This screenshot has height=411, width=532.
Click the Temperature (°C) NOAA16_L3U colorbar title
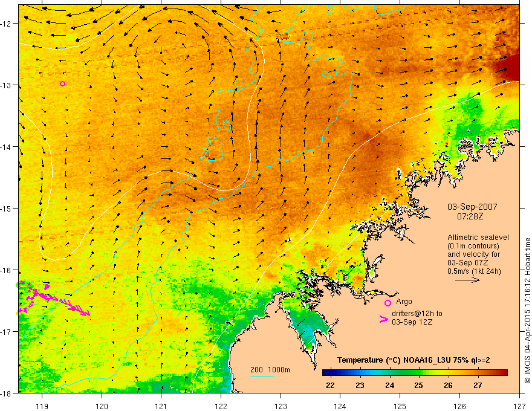[x=414, y=360]
